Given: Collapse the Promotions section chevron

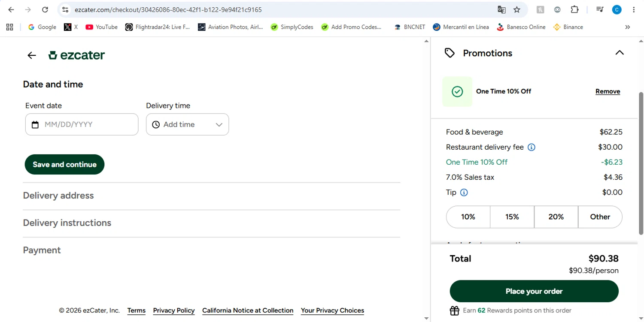Looking at the screenshot, I should [620, 53].
